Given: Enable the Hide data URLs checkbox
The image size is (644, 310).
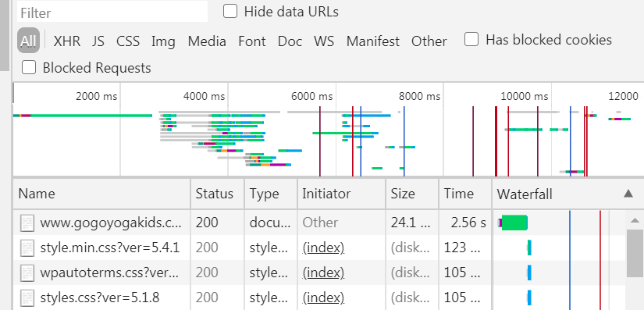Looking at the screenshot, I should tap(230, 11).
